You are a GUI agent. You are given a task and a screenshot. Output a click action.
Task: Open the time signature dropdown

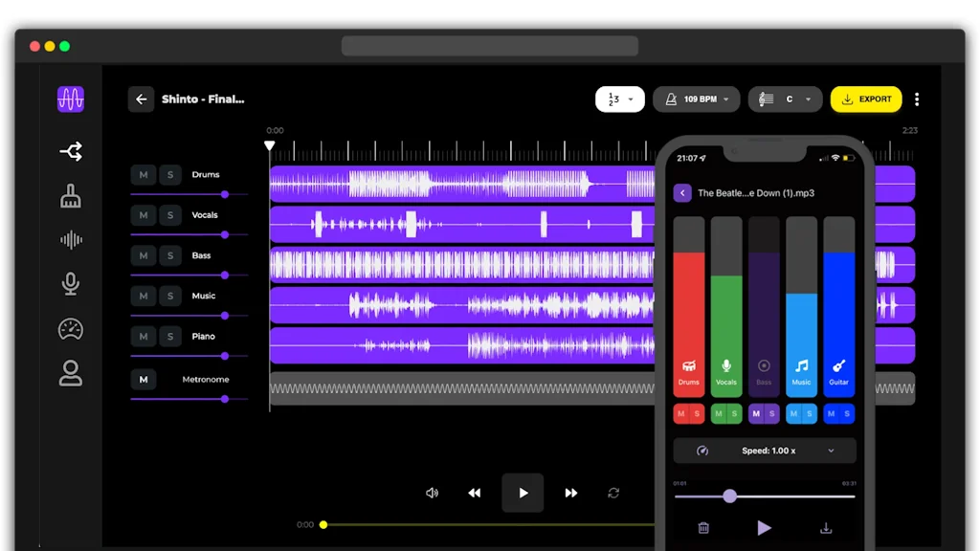coord(619,99)
